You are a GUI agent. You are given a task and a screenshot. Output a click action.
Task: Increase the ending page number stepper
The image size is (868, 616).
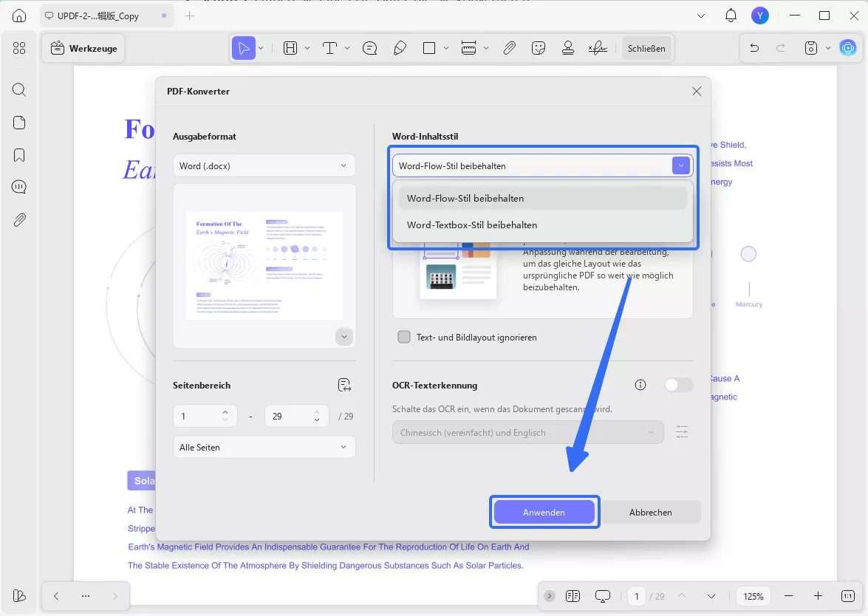[x=317, y=411]
